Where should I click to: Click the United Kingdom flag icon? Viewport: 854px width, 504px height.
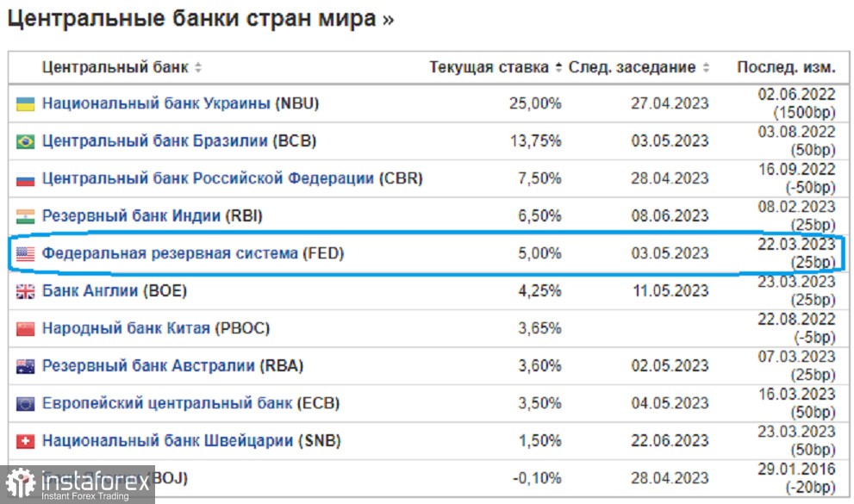(25, 291)
